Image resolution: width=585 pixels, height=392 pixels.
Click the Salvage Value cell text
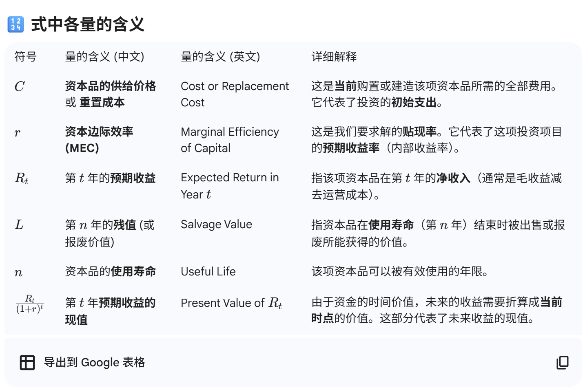[216, 225]
